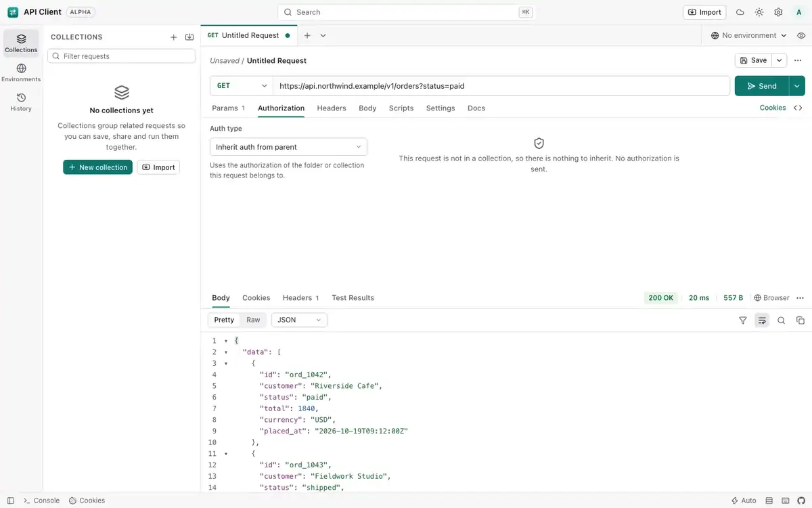Select the Pretty view toggle
The image size is (812, 508).
click(x=224, y=320)
